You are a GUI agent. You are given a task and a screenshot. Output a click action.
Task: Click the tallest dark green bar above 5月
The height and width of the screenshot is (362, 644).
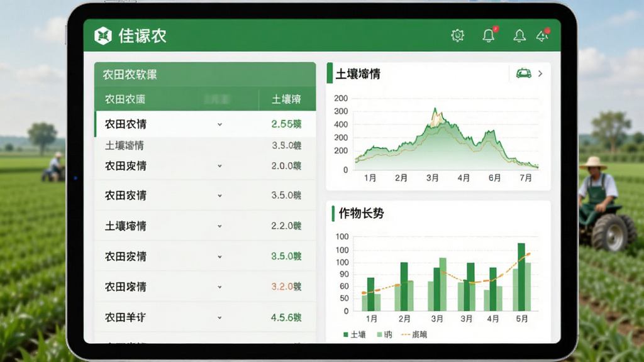click(x=521, y=277)
